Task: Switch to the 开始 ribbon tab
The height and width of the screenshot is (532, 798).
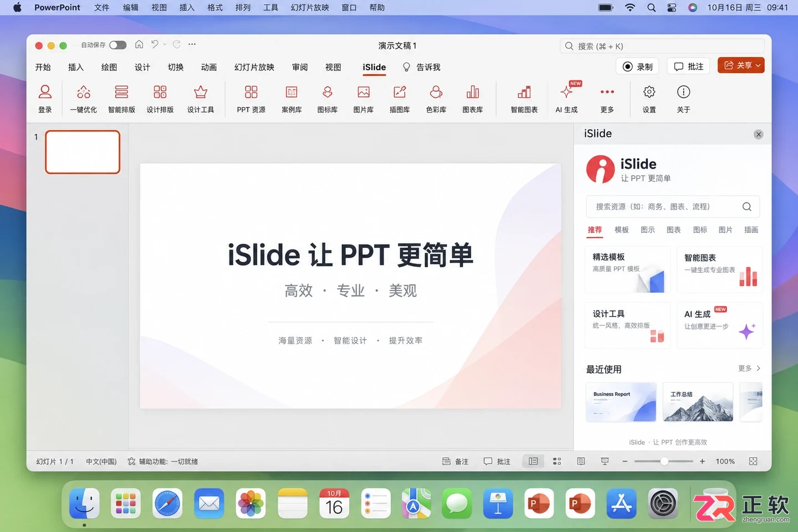Action: point(43,67)
